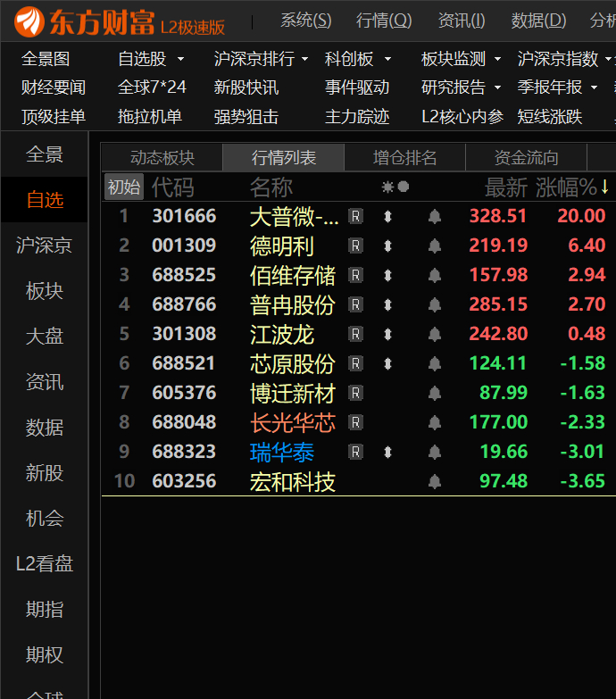Click the R badge for 德明利 row
616x699 pixels.
coord(355,246)
